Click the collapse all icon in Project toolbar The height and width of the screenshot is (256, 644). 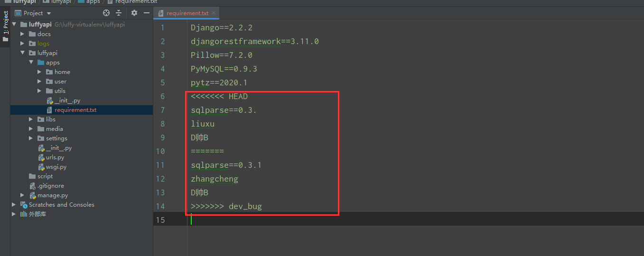pos(119,13)
